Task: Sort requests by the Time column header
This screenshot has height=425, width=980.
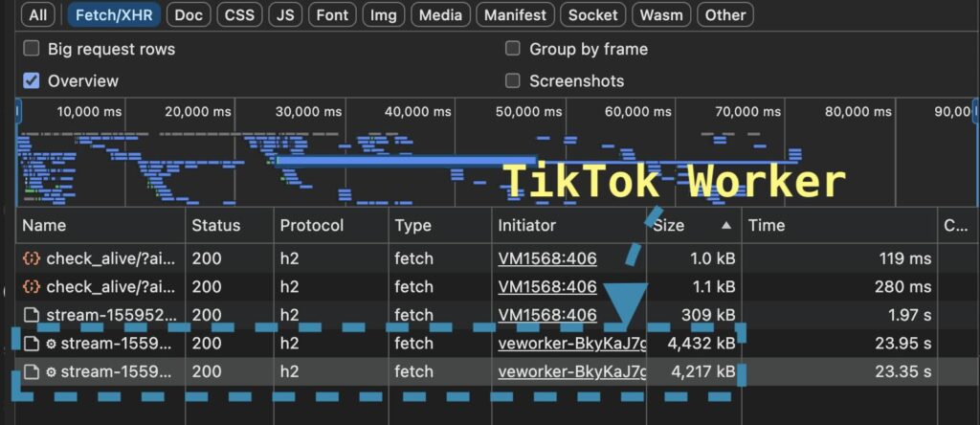Action: (767, 226)
